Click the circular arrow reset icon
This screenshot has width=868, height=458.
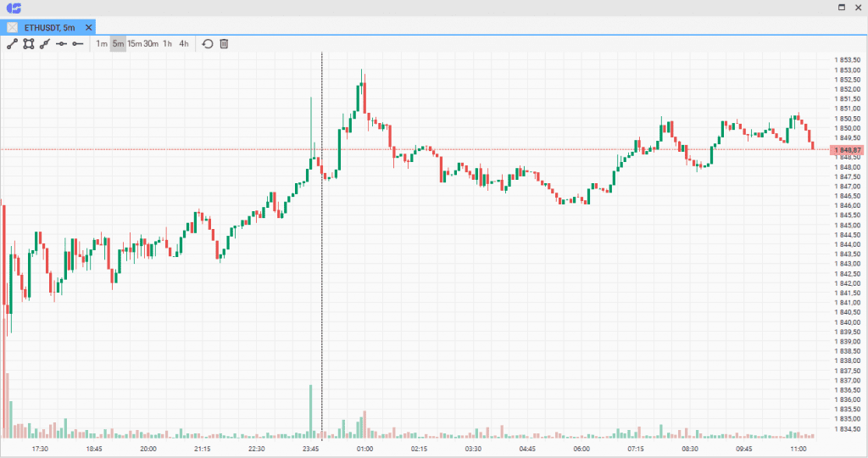(208, 43)
